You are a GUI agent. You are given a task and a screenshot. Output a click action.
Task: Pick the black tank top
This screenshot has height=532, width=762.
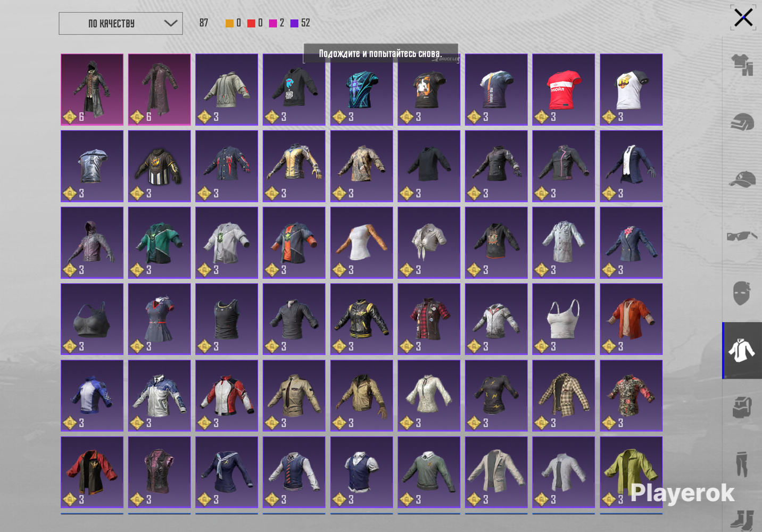[227, 319]
